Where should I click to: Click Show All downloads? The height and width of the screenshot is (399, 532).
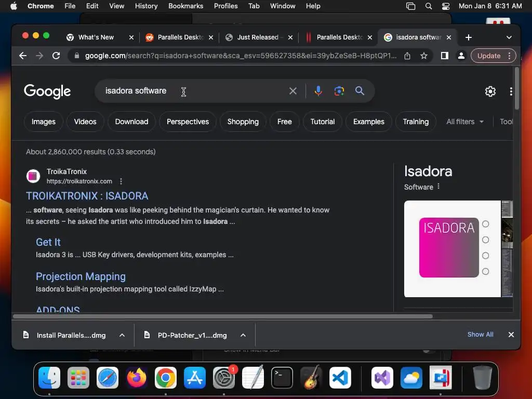pyautogui.click(x=480, y=335)
